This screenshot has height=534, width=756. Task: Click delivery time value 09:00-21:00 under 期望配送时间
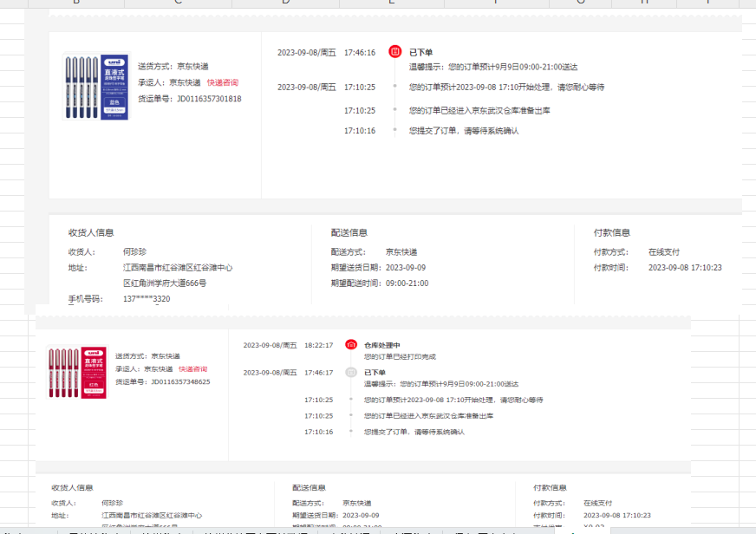tap(407, 283)
